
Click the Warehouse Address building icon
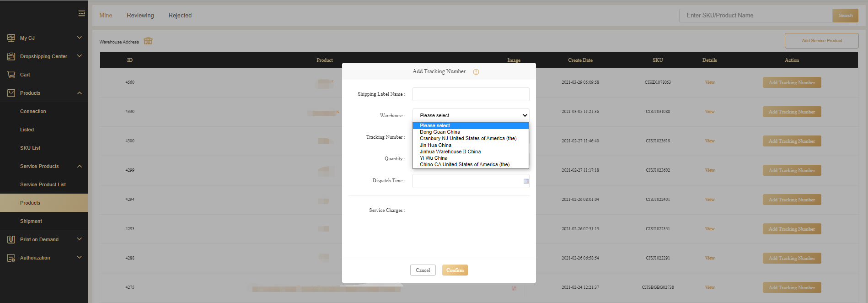coord(148,41)
